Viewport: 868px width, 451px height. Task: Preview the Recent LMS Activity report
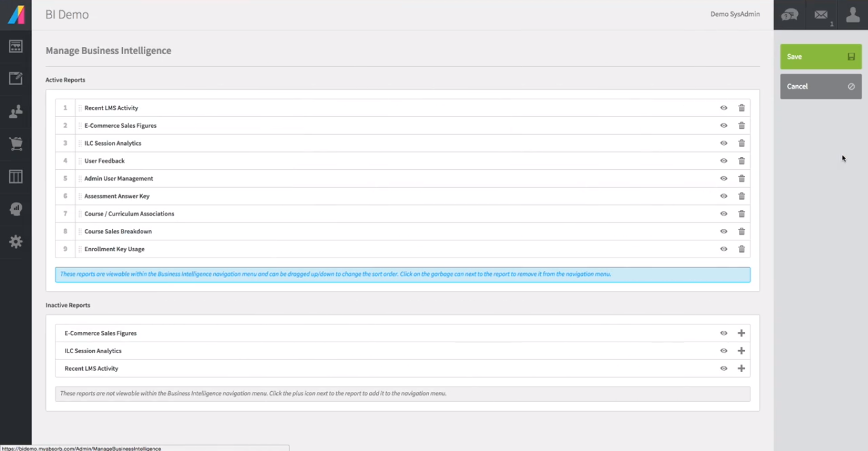pyautogui.click(x=724, y=108)
